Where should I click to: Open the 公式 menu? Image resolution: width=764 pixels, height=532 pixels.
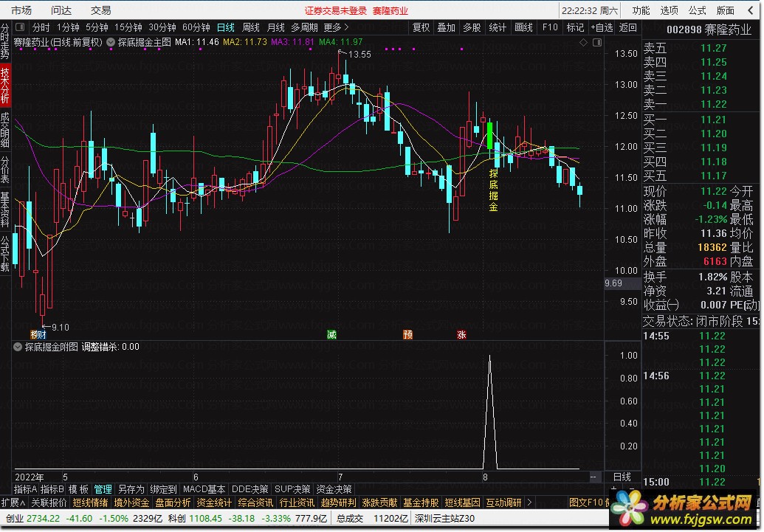[x=698, y=10]
